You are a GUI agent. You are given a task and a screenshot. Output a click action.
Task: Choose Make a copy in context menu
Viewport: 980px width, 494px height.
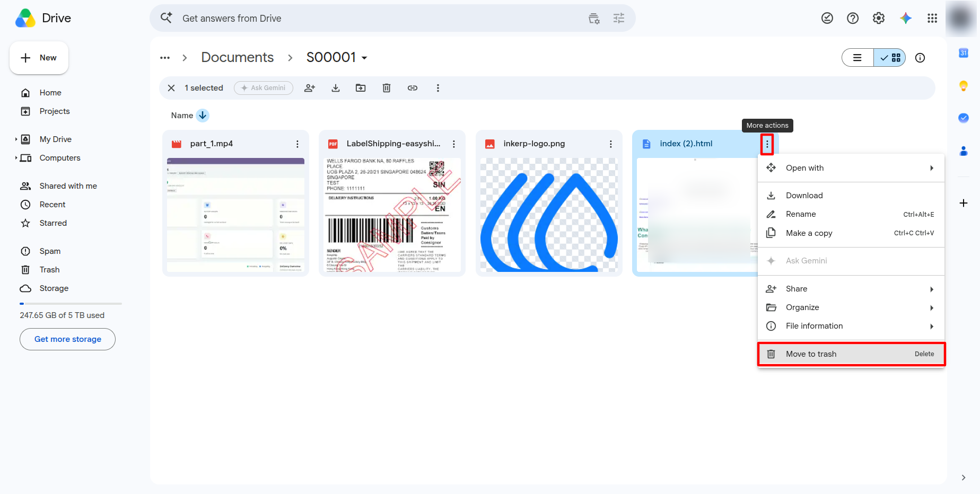pyautogui.click(x=851, y=233)
